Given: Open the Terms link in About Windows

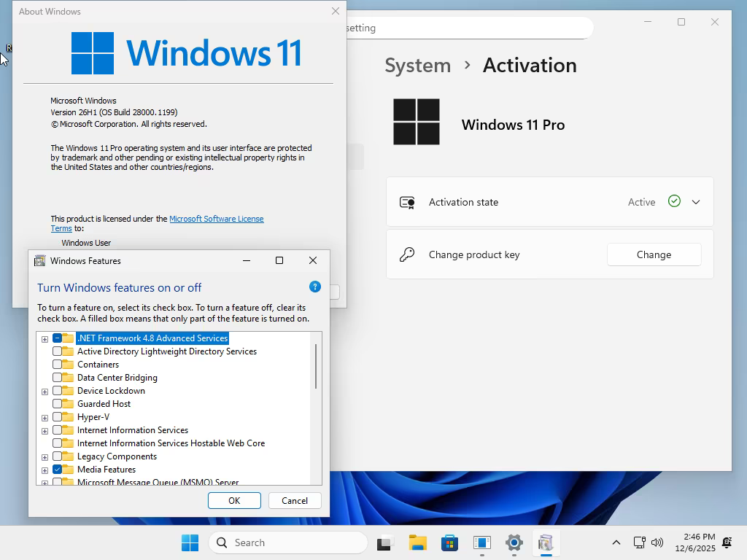Looking at the screenshot, I should (x=61, y=228).
